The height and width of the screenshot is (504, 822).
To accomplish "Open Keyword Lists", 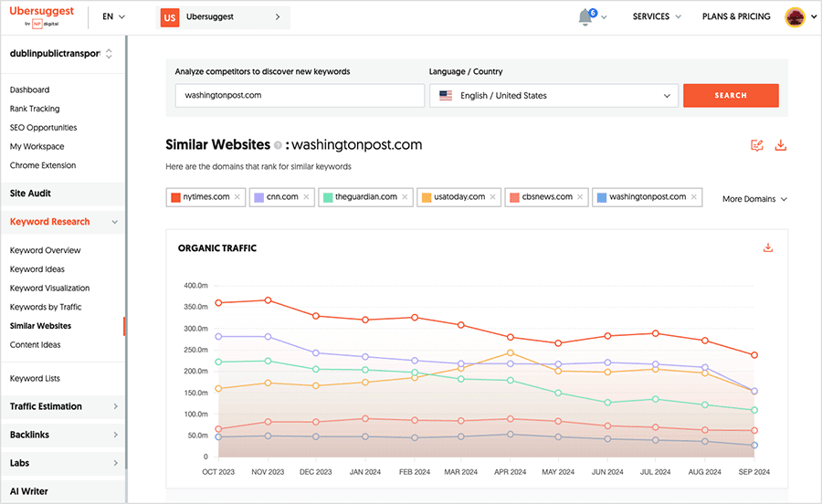I will [x=35, y=378].
